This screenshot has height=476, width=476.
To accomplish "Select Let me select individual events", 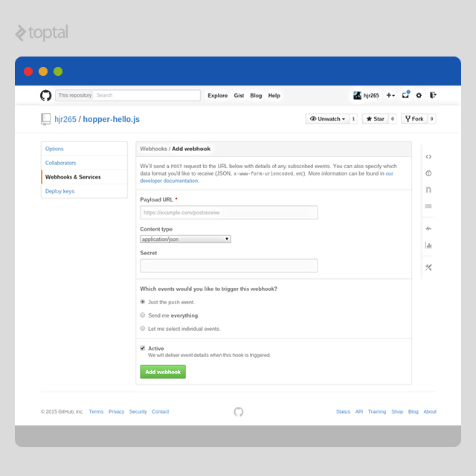I will (x=142, y=329).
